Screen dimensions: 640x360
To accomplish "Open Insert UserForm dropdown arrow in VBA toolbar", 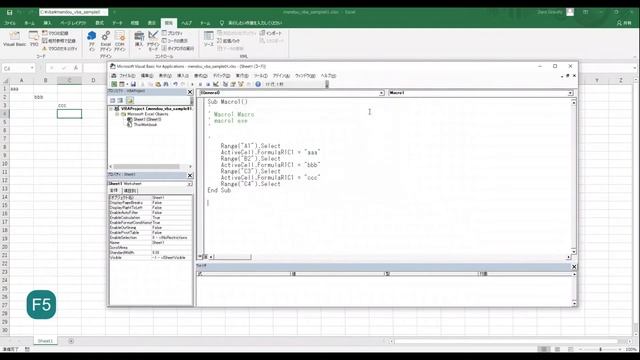I will [x=127, y=84].
